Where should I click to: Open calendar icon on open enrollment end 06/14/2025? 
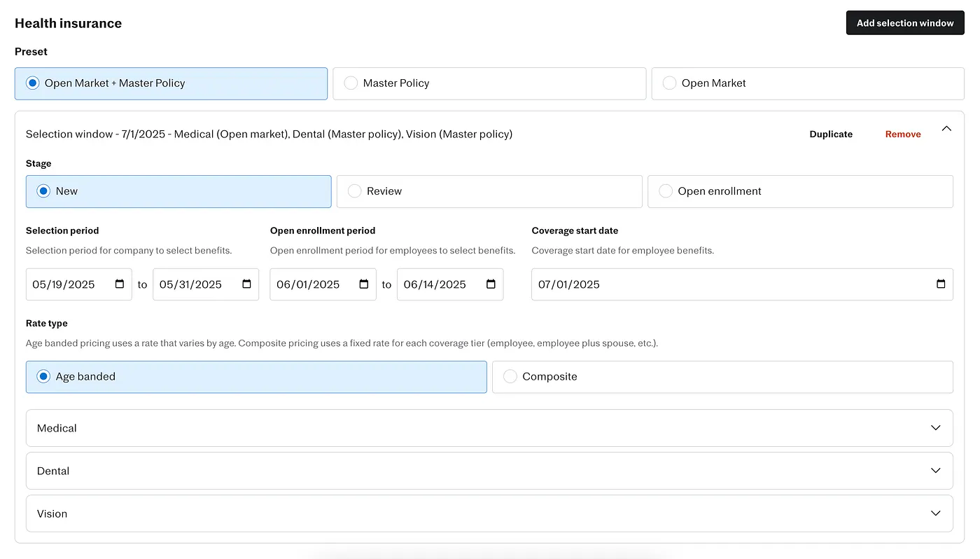[x=491, y=284]
